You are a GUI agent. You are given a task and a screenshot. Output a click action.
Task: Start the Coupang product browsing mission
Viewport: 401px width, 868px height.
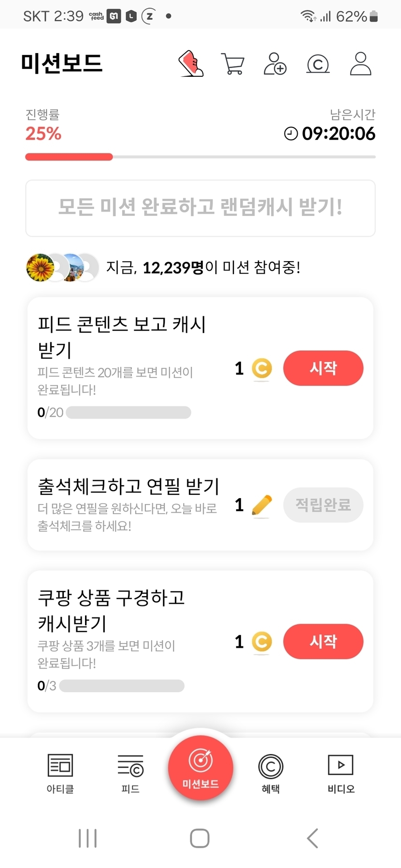(323, 642)
